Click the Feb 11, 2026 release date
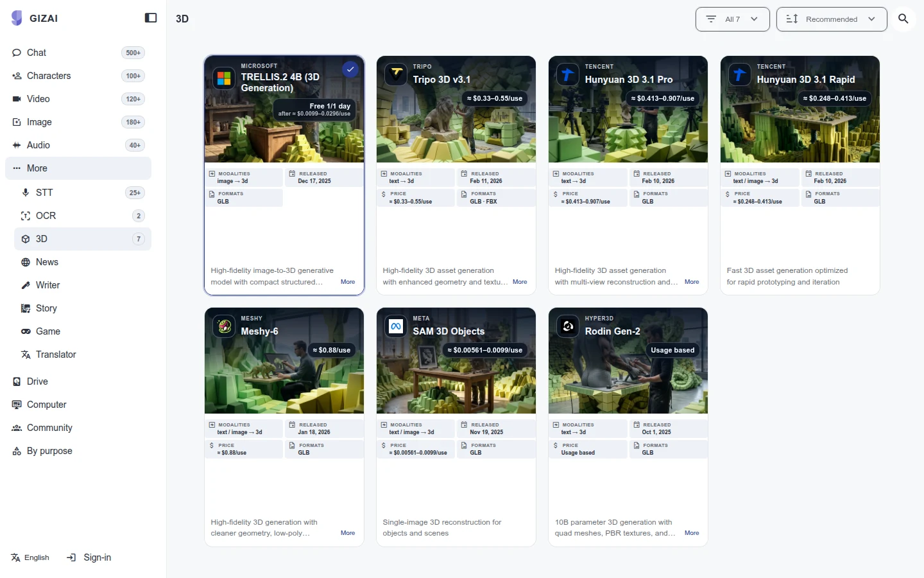This screenshot has width=924, height=578. click(x=486, y=181)
